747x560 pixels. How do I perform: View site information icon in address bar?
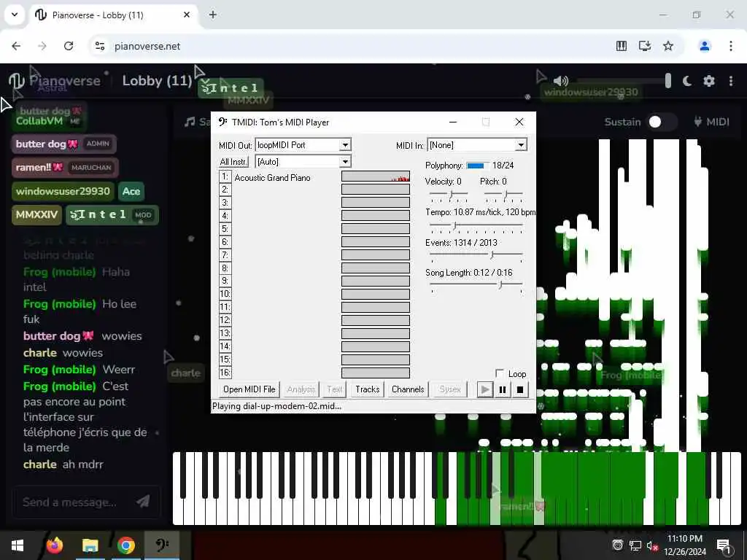tap(100, 46)
